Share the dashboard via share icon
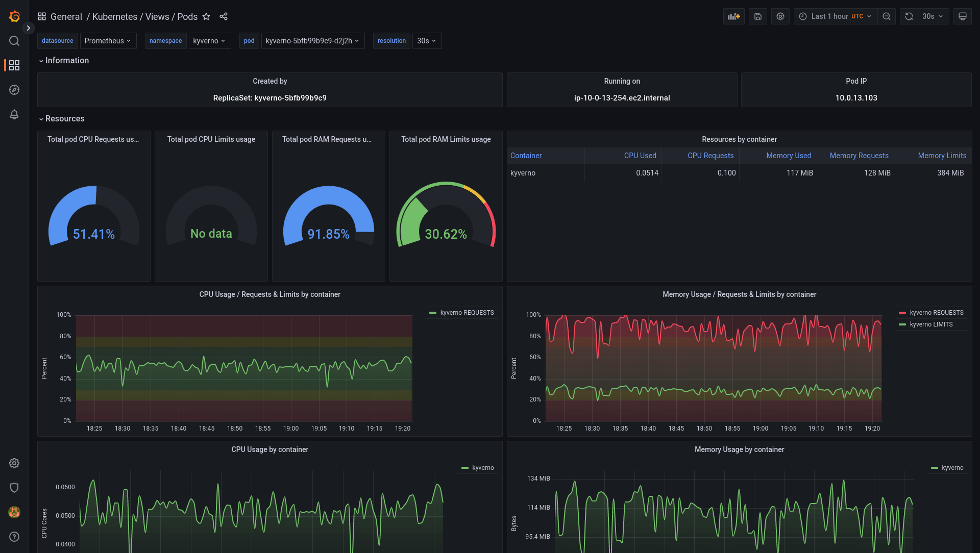980x553 pixels. (x=224, y=16)
